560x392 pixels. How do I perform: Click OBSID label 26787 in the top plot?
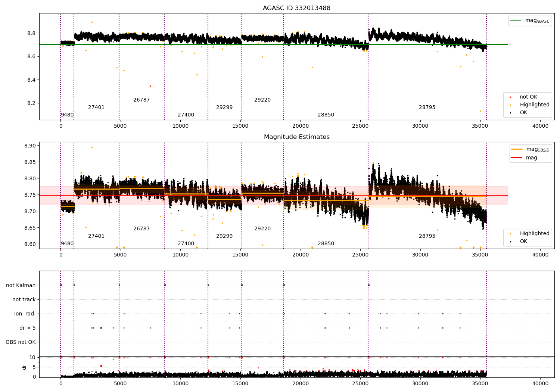click(141, 100)
